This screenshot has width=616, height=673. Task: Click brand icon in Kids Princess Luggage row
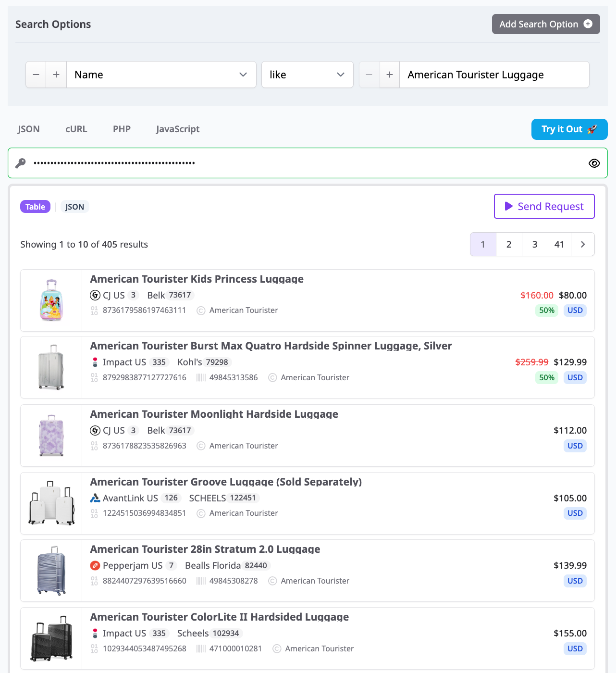(201, 311)
